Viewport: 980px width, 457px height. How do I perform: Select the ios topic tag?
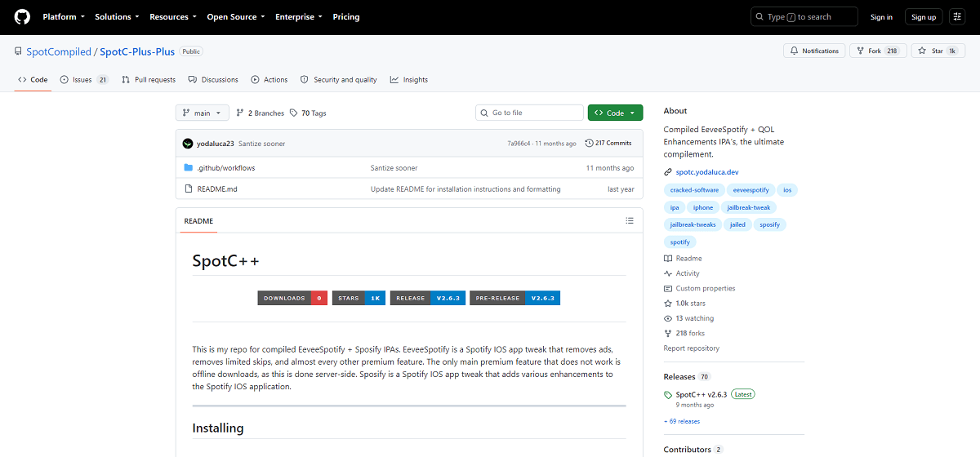click(x=786, y=189)
